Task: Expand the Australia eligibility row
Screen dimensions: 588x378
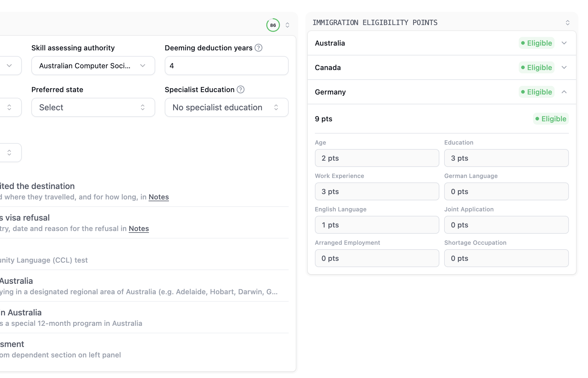Action: pos(564,43)
